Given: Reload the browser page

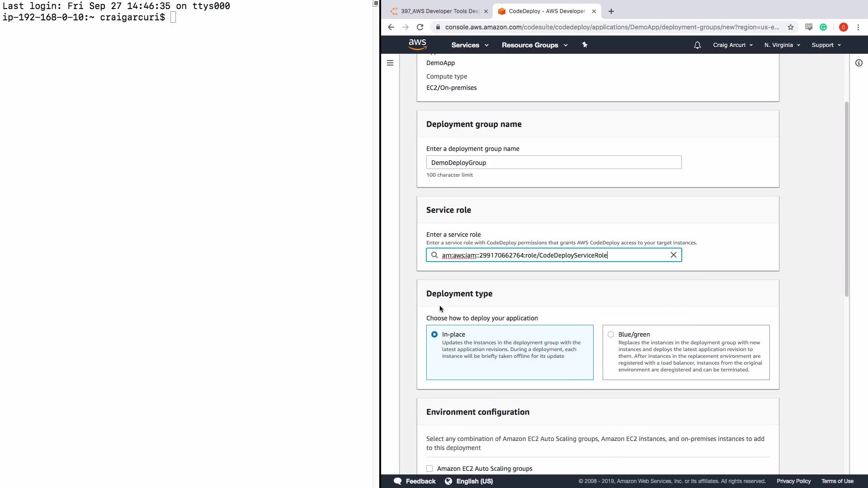Looking at the screenshot, I should pos(420,27).
